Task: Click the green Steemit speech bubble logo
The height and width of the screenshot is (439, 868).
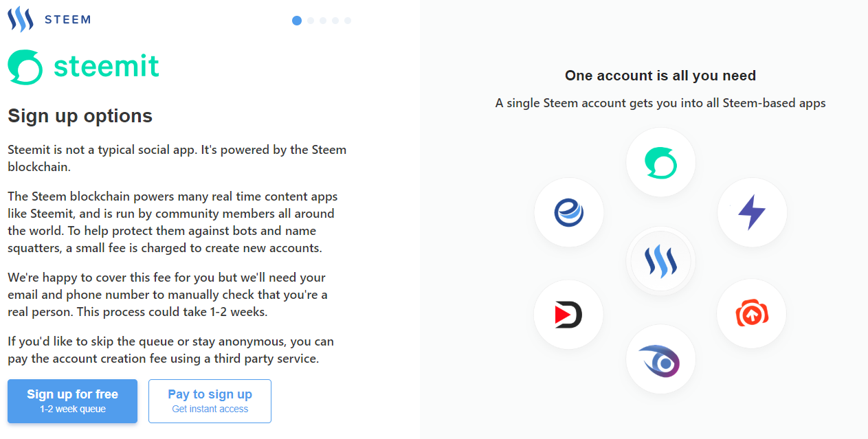Action: tap(25, 67)
